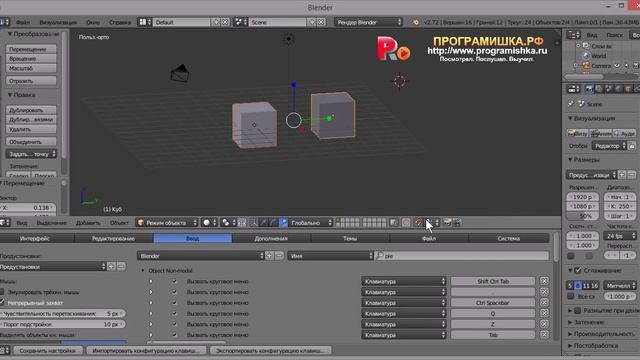
Task: Click Отразить button in tool shelf
Action: click(x=31, y=81)
